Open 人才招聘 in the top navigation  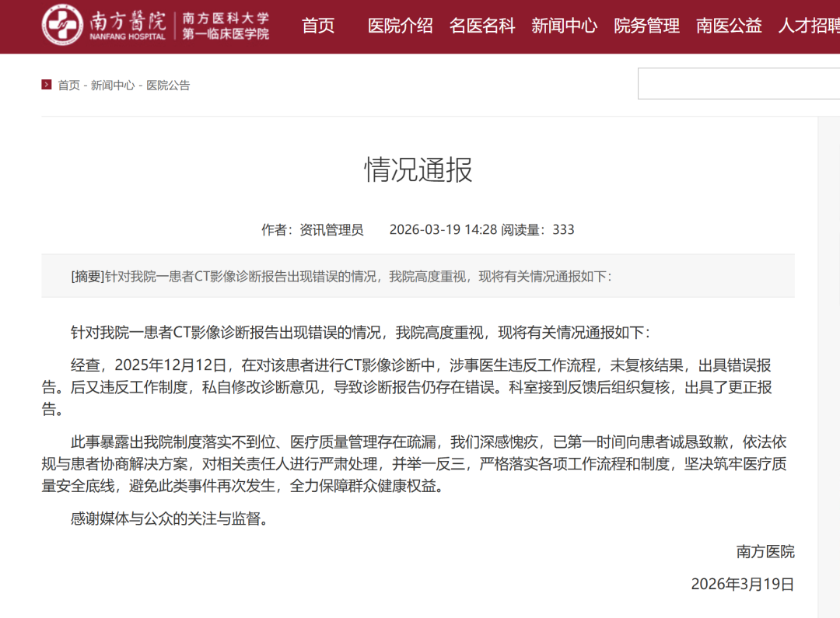click(x=809, y=26)
